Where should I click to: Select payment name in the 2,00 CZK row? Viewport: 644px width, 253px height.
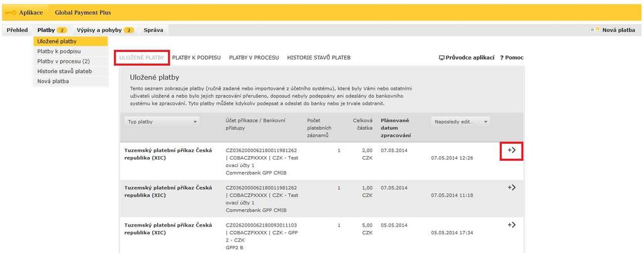[x=168, y=154]
